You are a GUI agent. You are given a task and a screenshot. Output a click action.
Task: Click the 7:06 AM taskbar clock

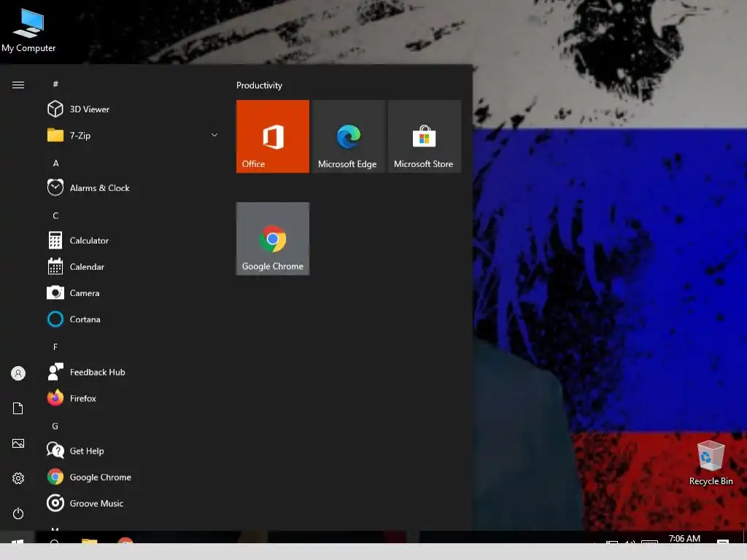click(684, 538)
